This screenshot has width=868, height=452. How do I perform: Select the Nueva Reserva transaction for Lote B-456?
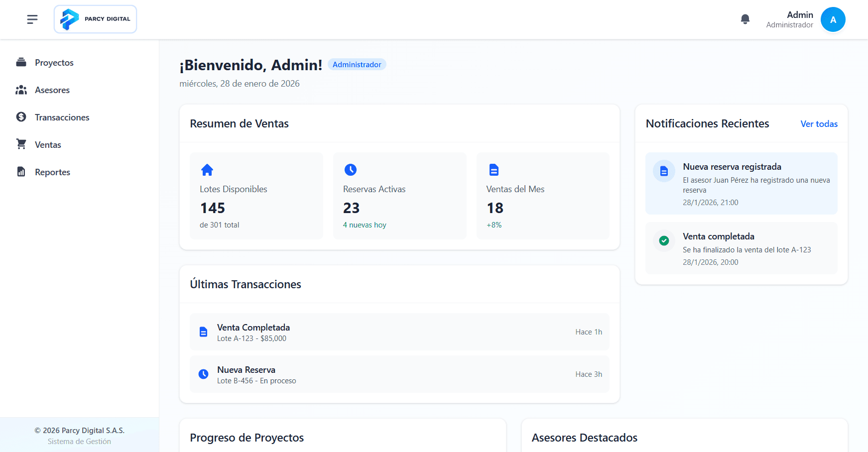coord(399,374)
